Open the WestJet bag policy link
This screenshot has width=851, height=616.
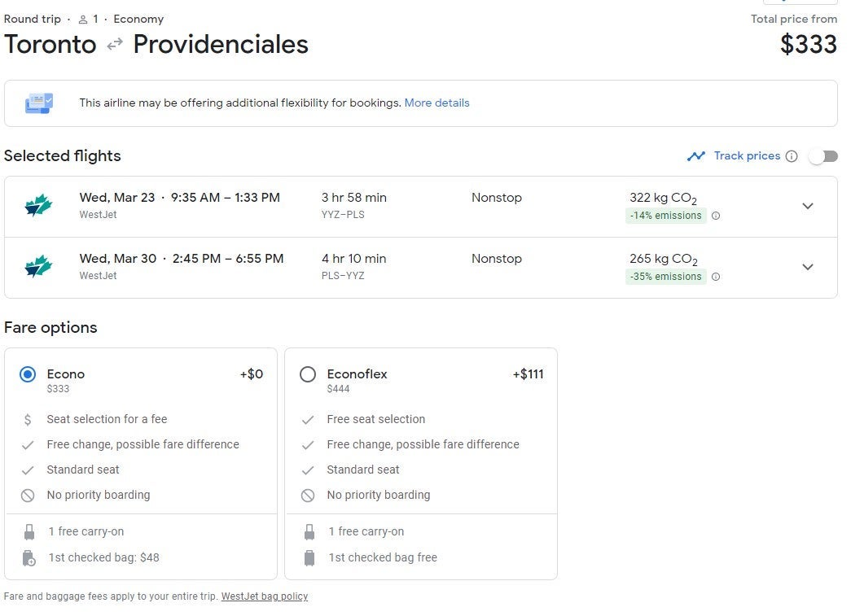265,596
